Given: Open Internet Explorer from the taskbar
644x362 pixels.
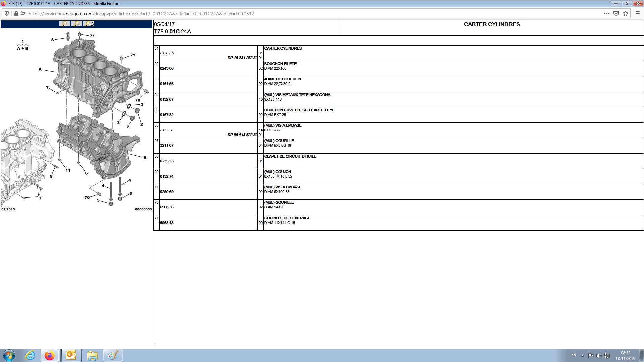Looking at the screenshot, I should point(30,355).
